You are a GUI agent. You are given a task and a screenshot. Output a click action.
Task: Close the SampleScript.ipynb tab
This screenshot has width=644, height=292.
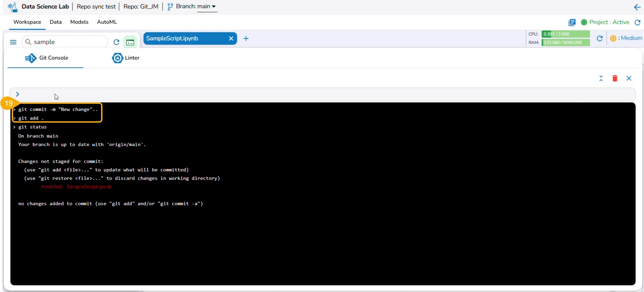(x=231, y=38)
